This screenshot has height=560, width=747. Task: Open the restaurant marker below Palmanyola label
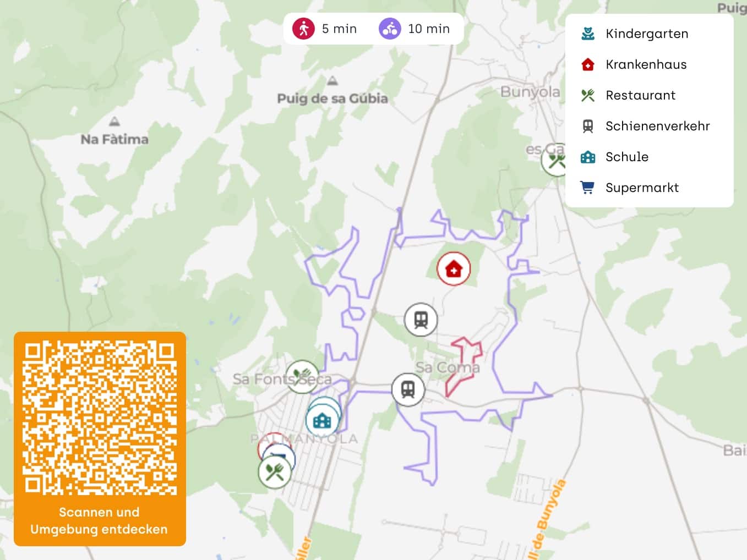[x=275, y=472]
